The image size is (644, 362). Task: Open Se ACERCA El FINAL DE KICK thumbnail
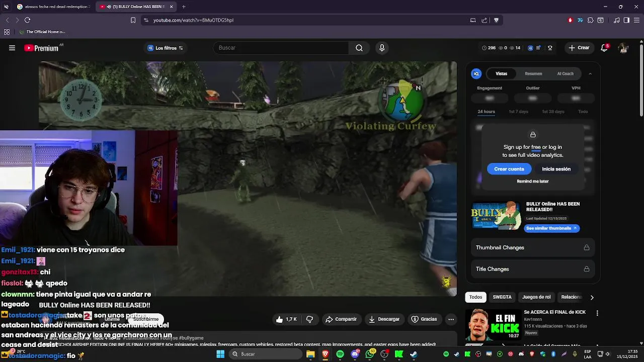[x=493, y=325]
